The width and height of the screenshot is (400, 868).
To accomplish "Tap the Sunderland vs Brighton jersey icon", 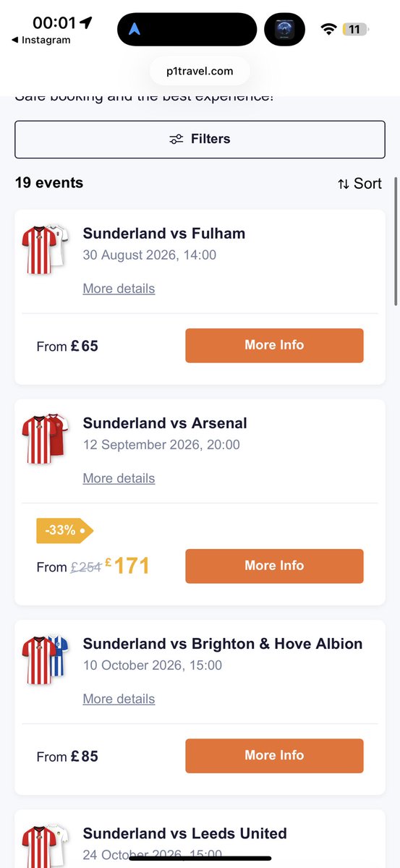I will point(44,659).
